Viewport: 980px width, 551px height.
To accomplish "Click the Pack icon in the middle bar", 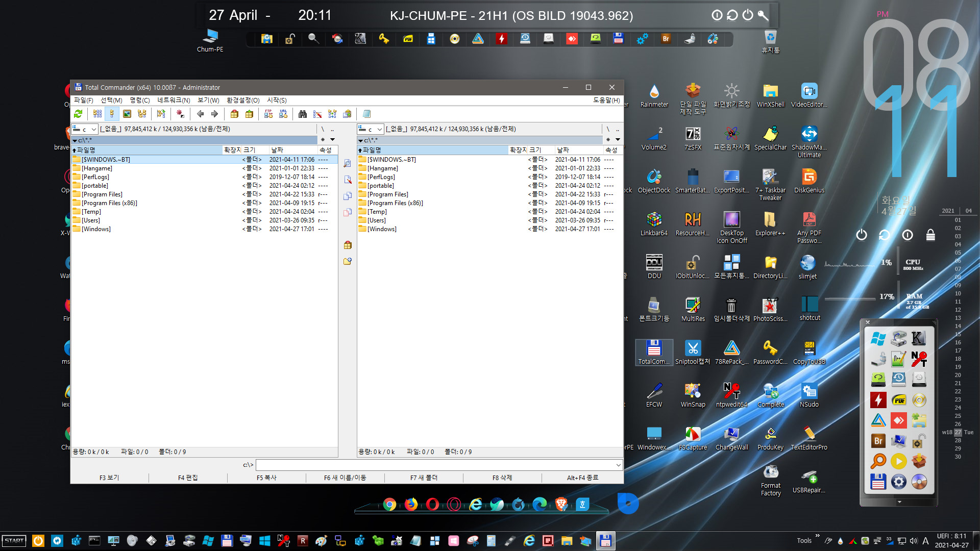I will coord(348,245).
